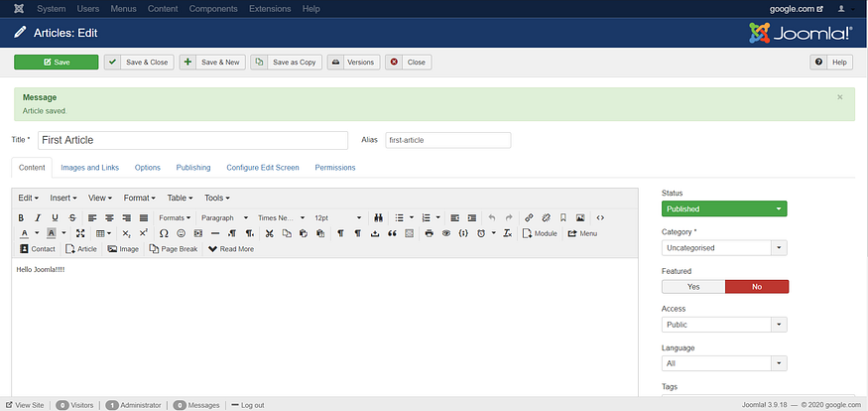
Task: Preview article with eye icon
Action: pos(446,233)
